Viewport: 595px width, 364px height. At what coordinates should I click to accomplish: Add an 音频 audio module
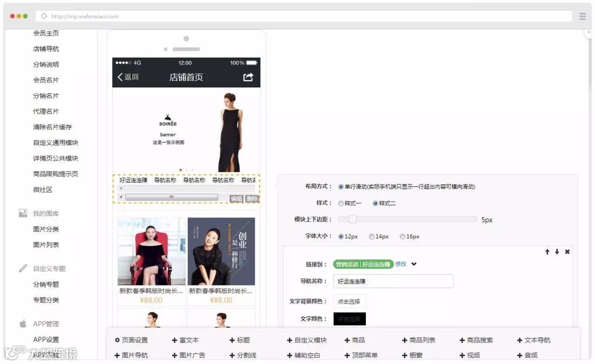(x=528, y=355)
